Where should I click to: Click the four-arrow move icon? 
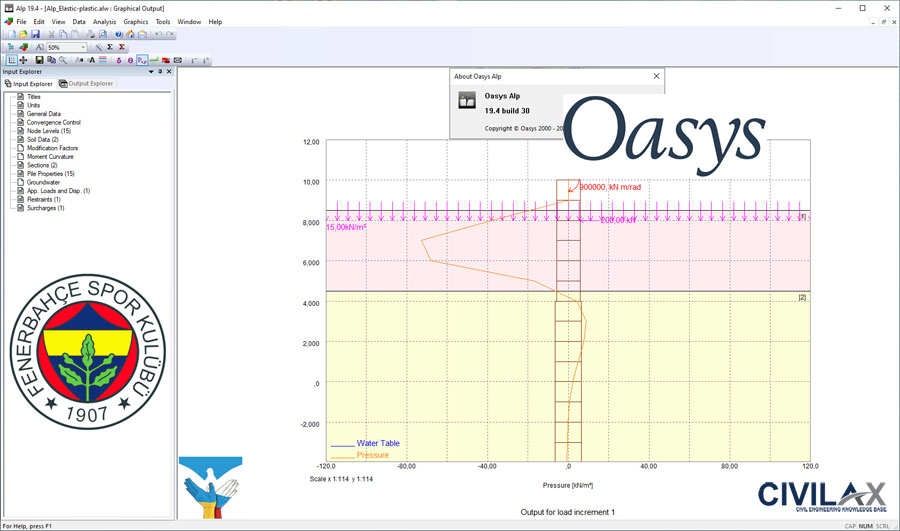(x=23, y=60)
